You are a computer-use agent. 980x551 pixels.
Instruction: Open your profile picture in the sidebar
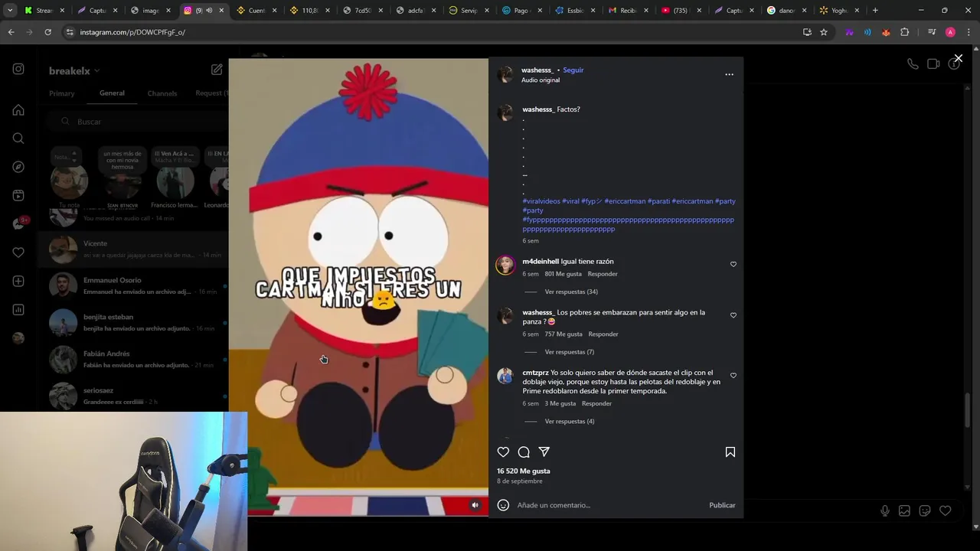(x=18, y=338)
